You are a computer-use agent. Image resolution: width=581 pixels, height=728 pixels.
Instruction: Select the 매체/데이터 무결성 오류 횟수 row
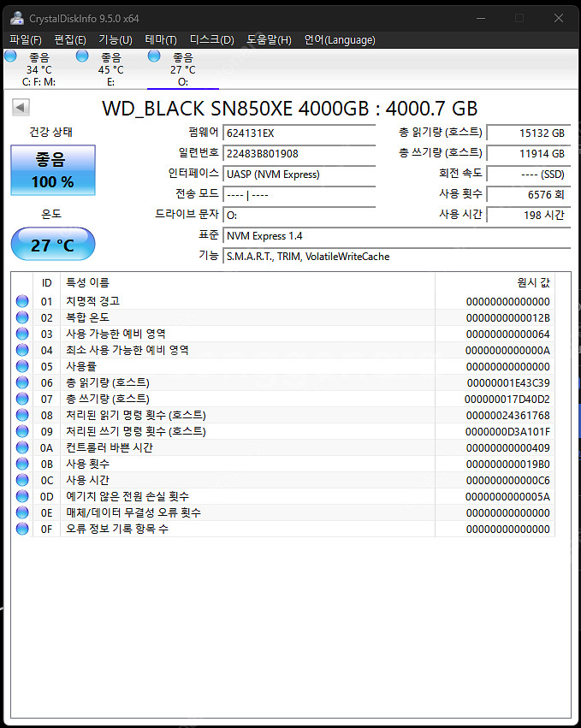[x=283, y=512]
